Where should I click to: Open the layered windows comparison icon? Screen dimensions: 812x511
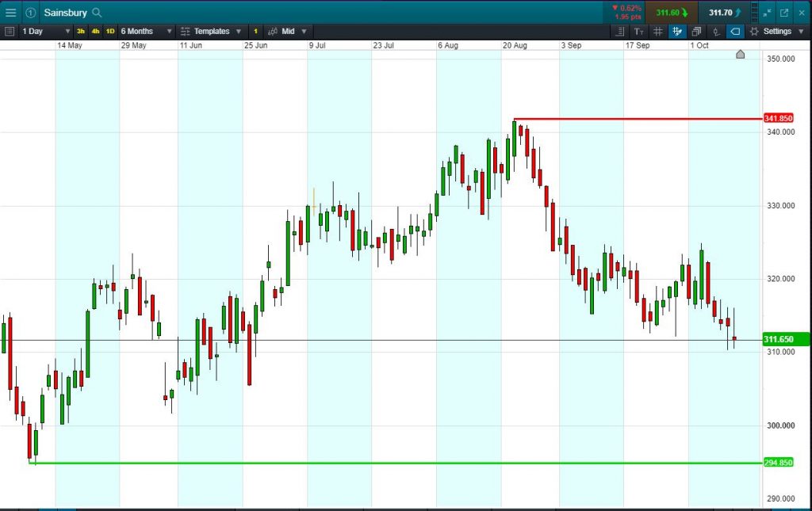696,32
